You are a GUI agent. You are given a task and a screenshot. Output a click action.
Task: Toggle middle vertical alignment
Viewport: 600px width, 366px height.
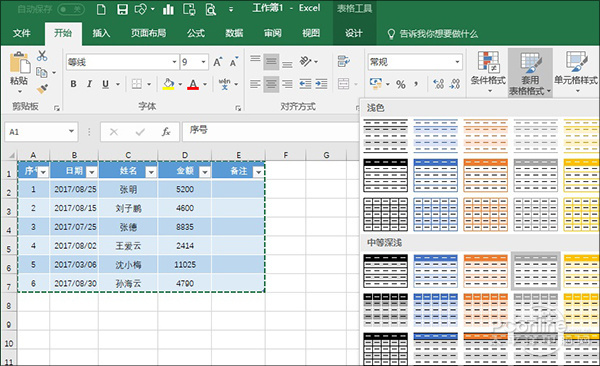271,62
